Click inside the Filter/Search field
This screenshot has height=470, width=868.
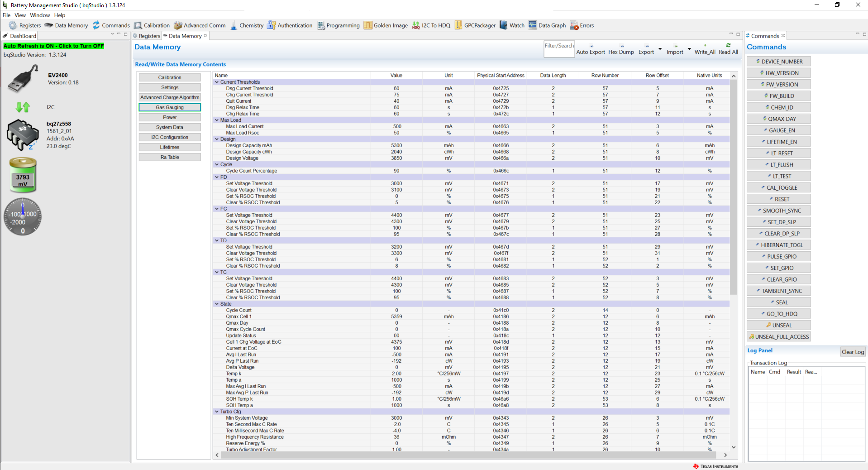[x=558, y=48]
